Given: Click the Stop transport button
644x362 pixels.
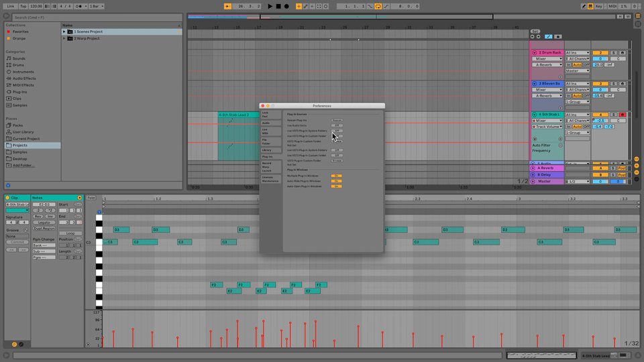Looking at the screenshot, I should [x=278, y=6].
